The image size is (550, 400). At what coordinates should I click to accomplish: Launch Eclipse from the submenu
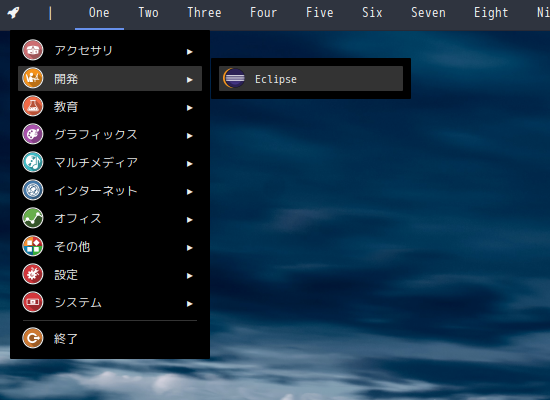tap(311, 79)
